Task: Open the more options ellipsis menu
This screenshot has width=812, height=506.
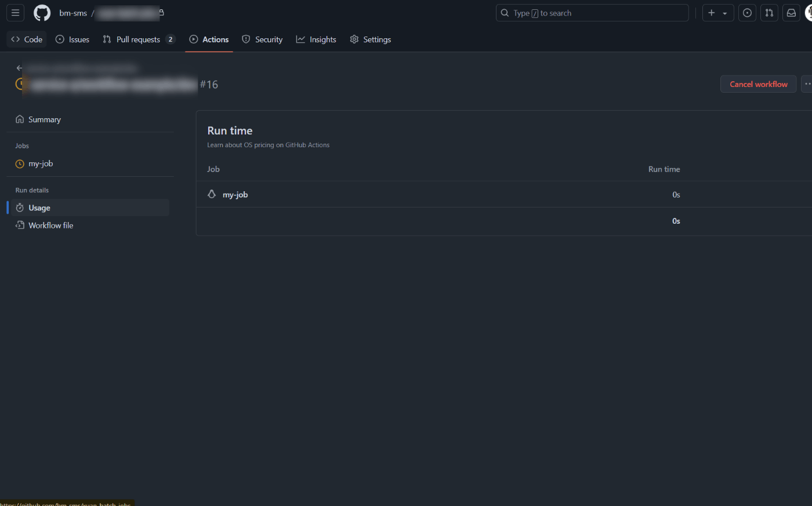Action: (807, 84)
